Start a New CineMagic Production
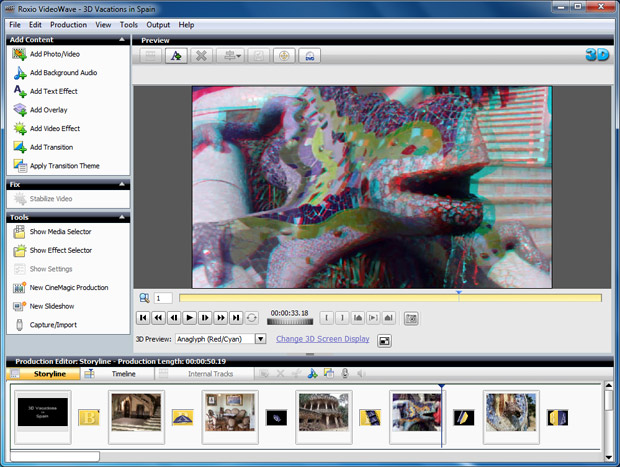 click(x=67, y=287)
